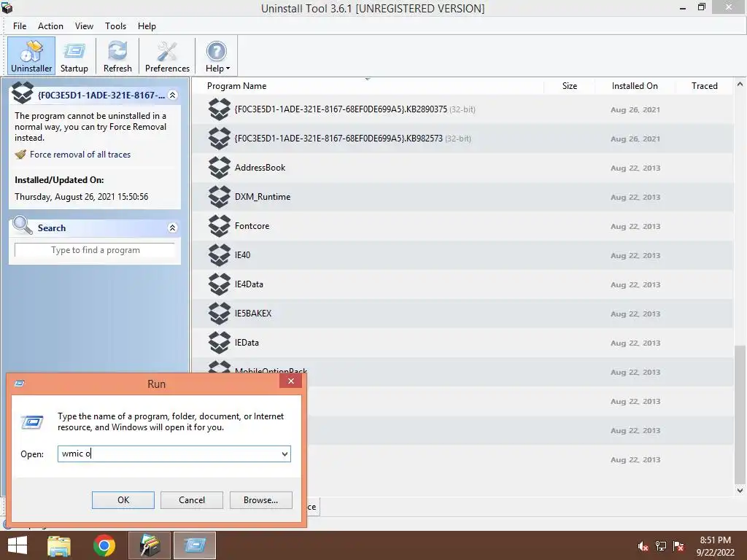
Task: Select the IE40 program name
Action: (242, 254)
